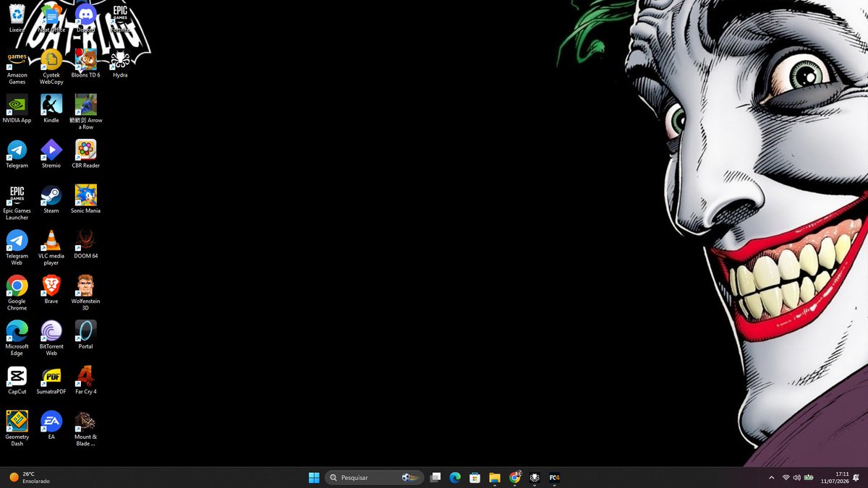This screenshot has height=488, width=868.
Task: Open the Lixeira recycle bin icon
Action: [x=17, y=18]
